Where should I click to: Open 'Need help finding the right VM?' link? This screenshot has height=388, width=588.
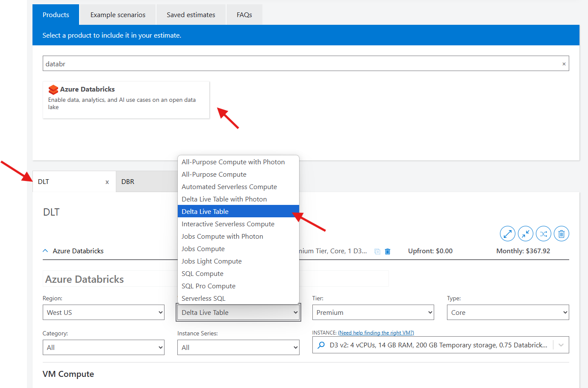(376, 333)
